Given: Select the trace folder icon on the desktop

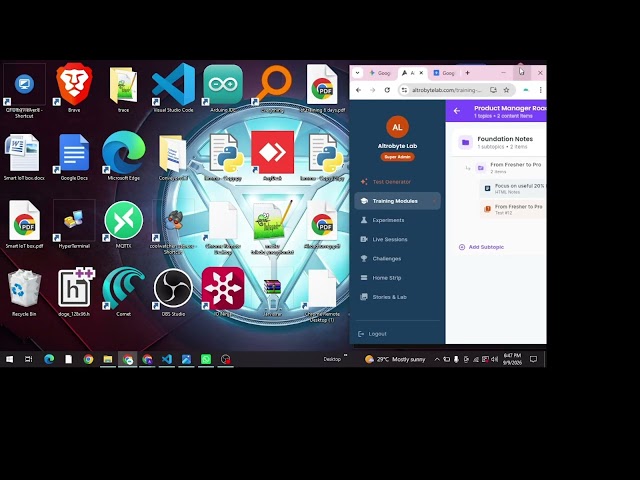Looking at the screenshot, I should pyautogui.click(x=123, y=88).
